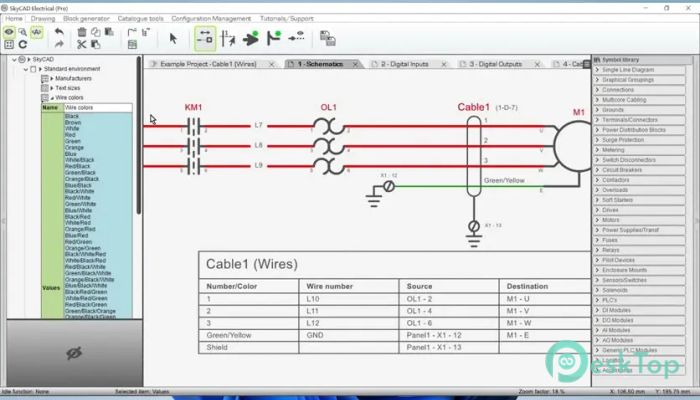
Task: Click the Cut scissors icon
Action: (82, 44)
